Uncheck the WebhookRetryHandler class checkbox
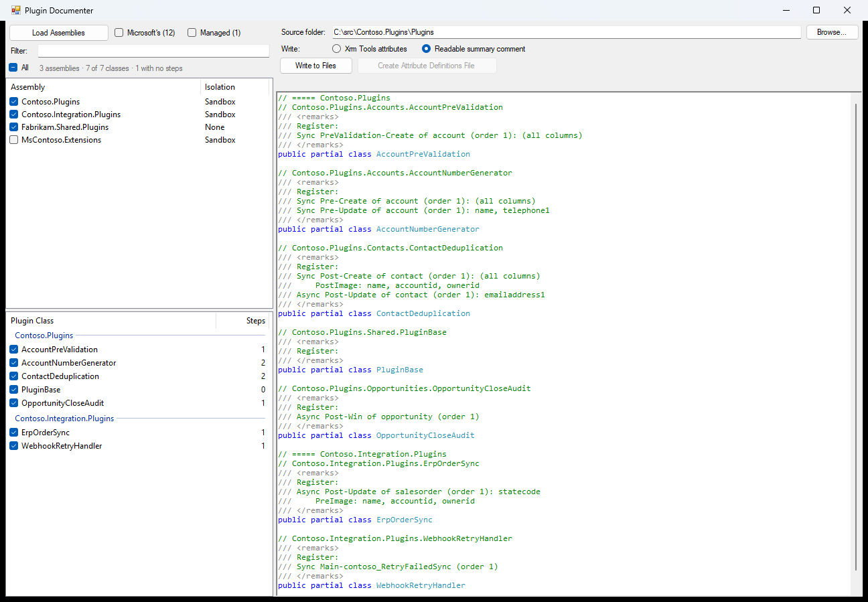 [13, 446]
